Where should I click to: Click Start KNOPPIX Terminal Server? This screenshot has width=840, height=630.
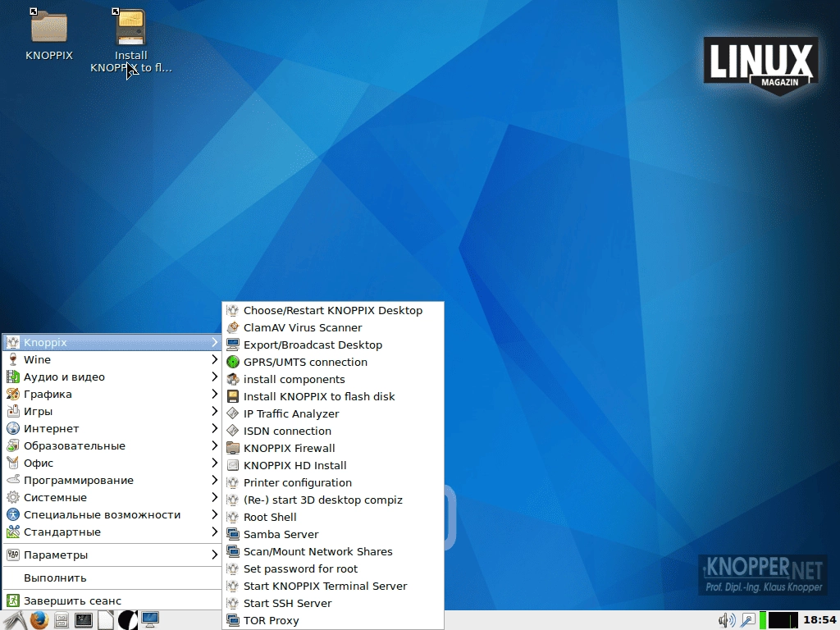click(333, 586)
